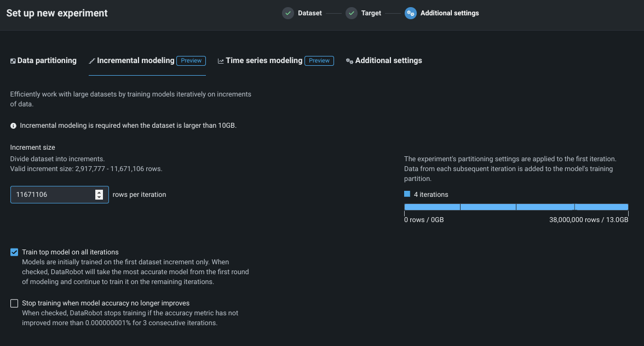Click the Dataset step checkmark icon

[288, 13]
